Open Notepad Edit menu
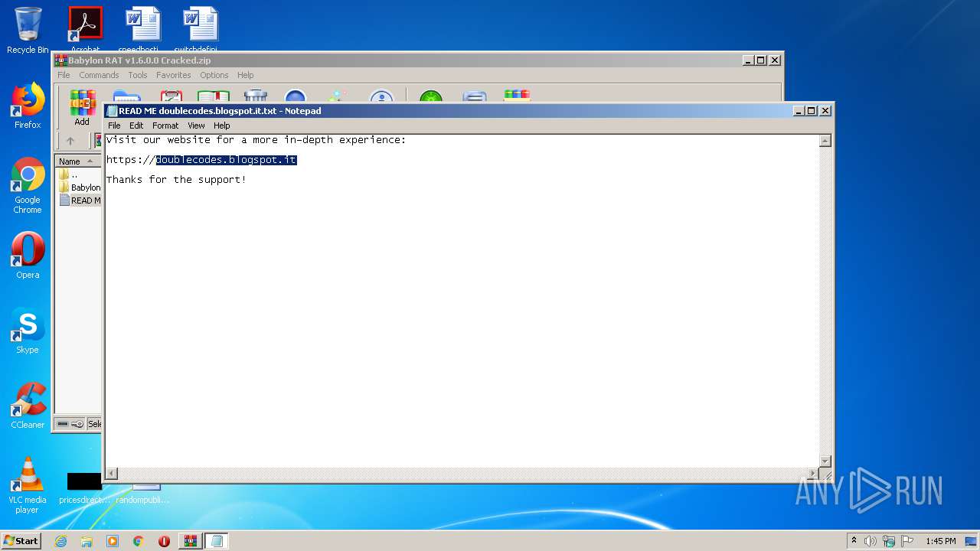The height and width of the screenshot is (551, 980). coord(136,126)
